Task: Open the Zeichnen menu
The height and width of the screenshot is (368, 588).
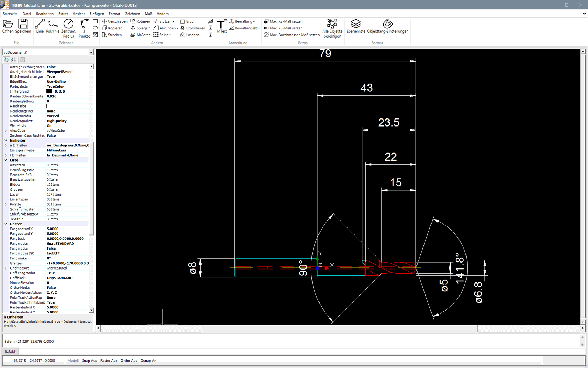Action: click(133, 14)
